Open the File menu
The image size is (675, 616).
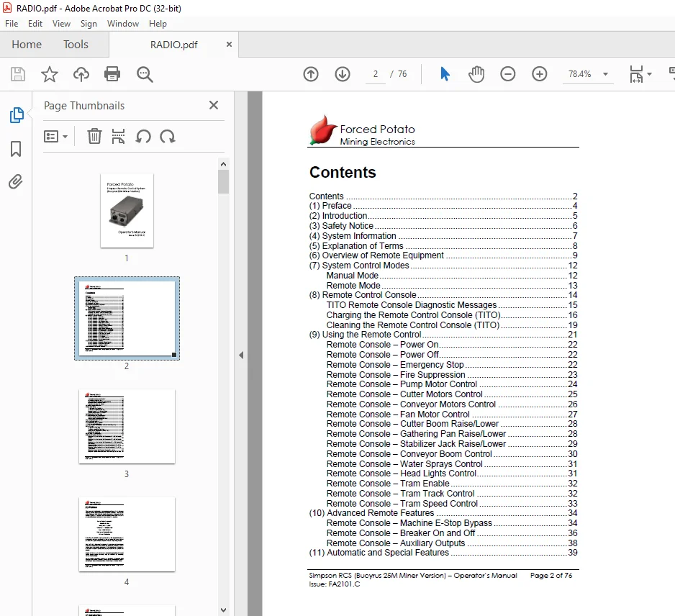click(x=12, y=24)
